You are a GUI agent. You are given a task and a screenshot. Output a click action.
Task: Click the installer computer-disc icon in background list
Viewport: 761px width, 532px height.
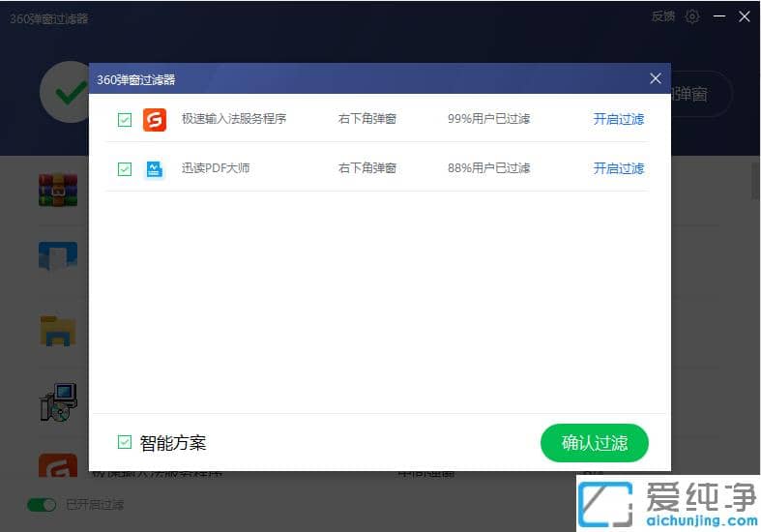click(59, 402)
